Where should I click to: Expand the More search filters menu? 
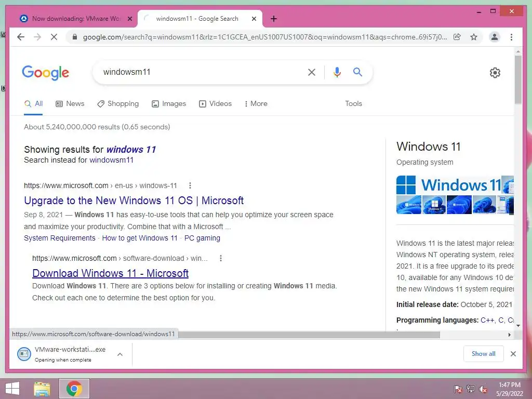(x=256, y=103)
